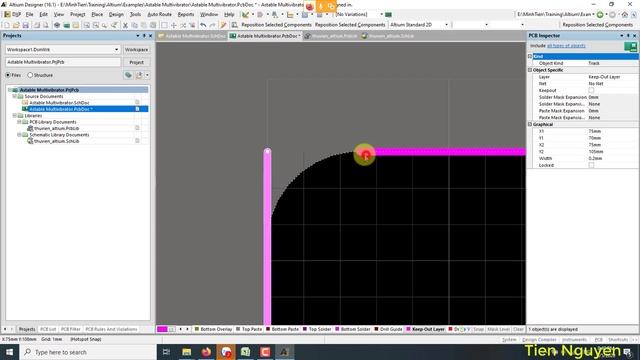Click the Save floppy disk icon
The image size is (640, 360).
tap(25, 25)
